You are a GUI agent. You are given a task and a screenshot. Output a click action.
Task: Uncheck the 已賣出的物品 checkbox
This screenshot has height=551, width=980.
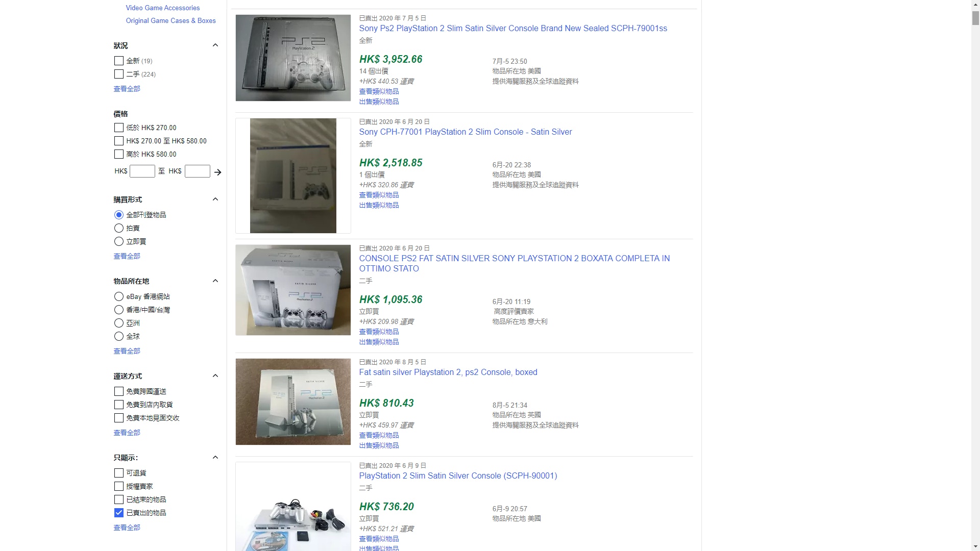(119, 513)
